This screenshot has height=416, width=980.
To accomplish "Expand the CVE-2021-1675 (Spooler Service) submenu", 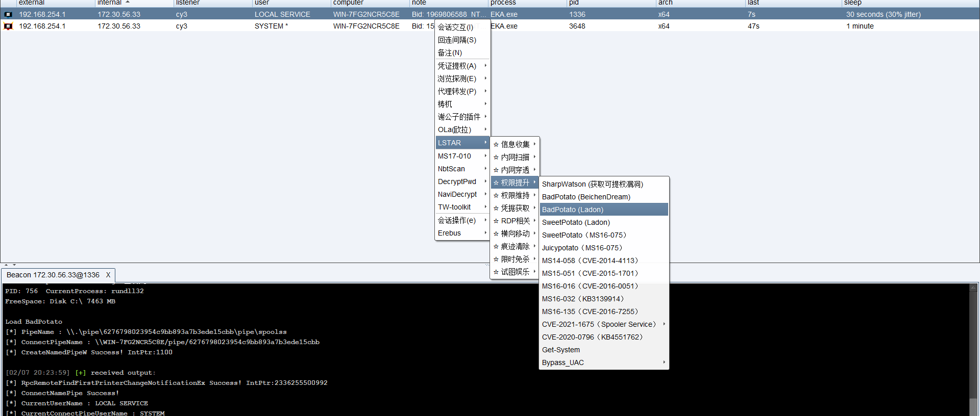I will (664, 324).
